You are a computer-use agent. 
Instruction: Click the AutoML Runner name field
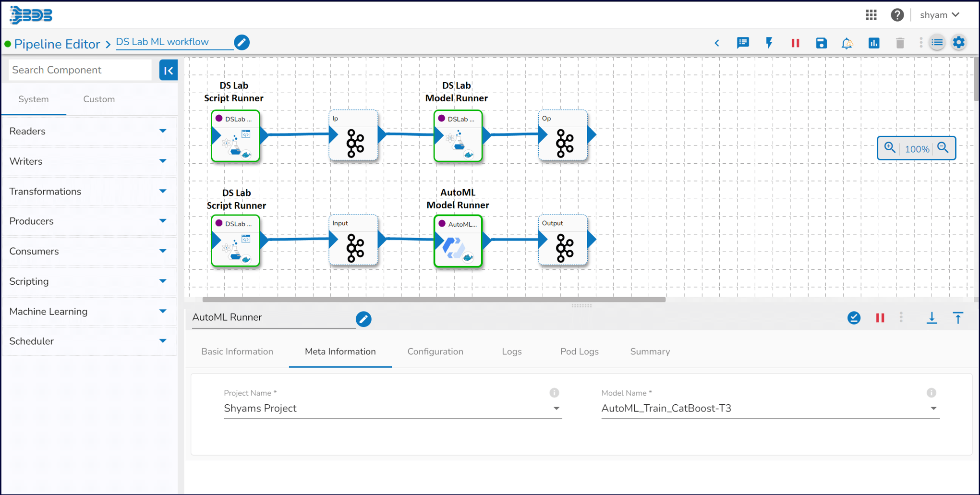(273, 318)
